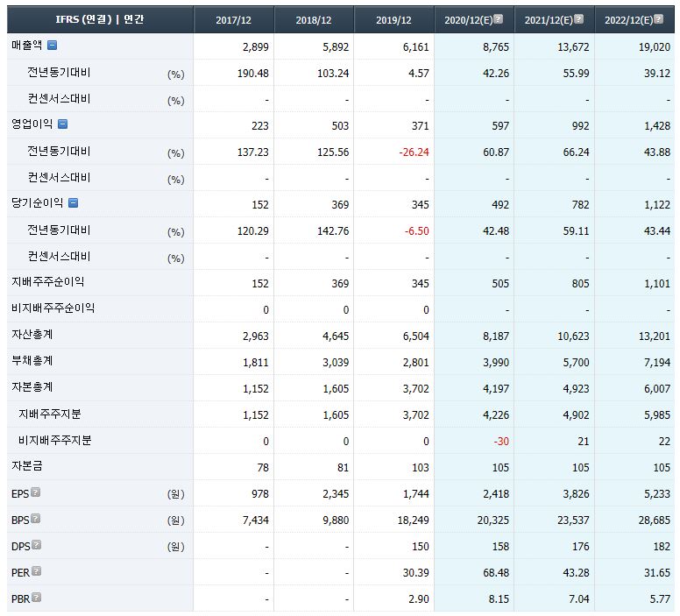
Task: Click the 103.24 growth percentage cell
Action: [x=333, y=74]
